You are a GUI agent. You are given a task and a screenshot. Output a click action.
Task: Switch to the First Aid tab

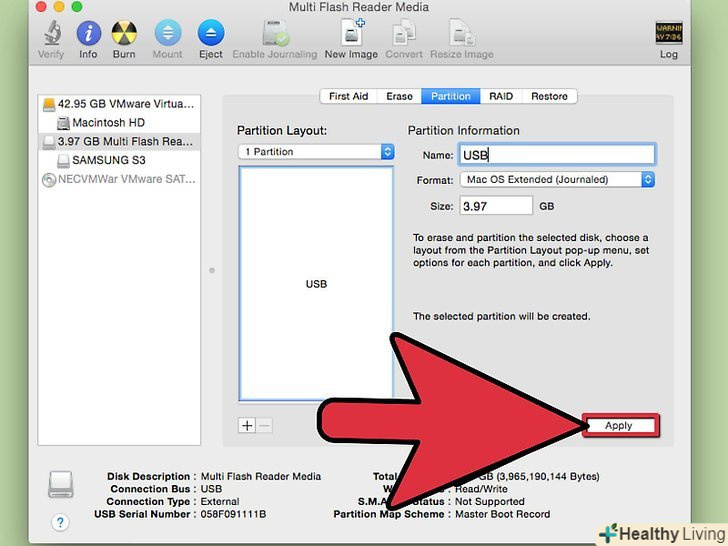[348, 96]
